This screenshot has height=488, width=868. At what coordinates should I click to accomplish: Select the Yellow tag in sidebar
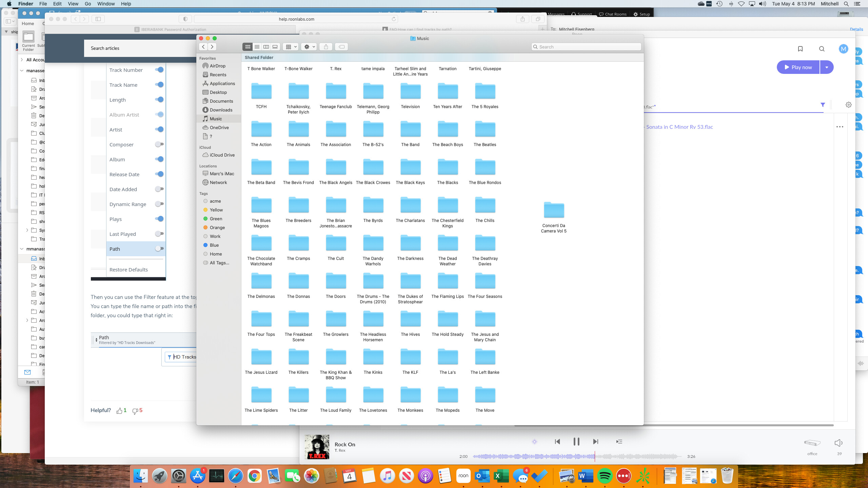[x=216, y=210]
